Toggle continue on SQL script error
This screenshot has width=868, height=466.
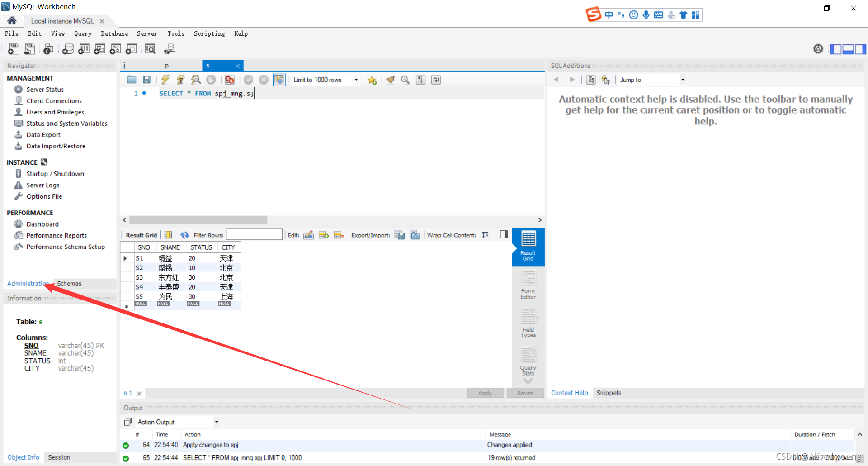[x=230, y=80]
